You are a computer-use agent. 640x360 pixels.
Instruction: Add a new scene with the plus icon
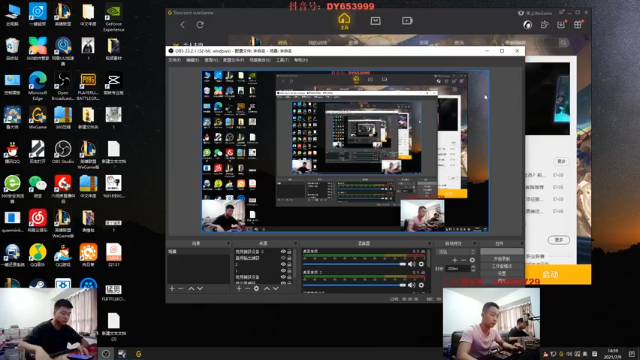(172, 289)
